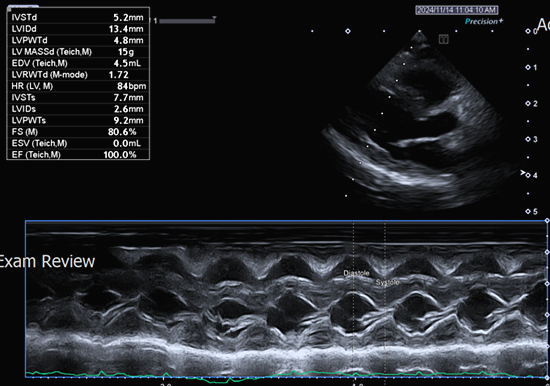Viewport: 550px width, 386px height.
Task: Click the diamond depth marker at 0 cm
Action: [528, 31]
